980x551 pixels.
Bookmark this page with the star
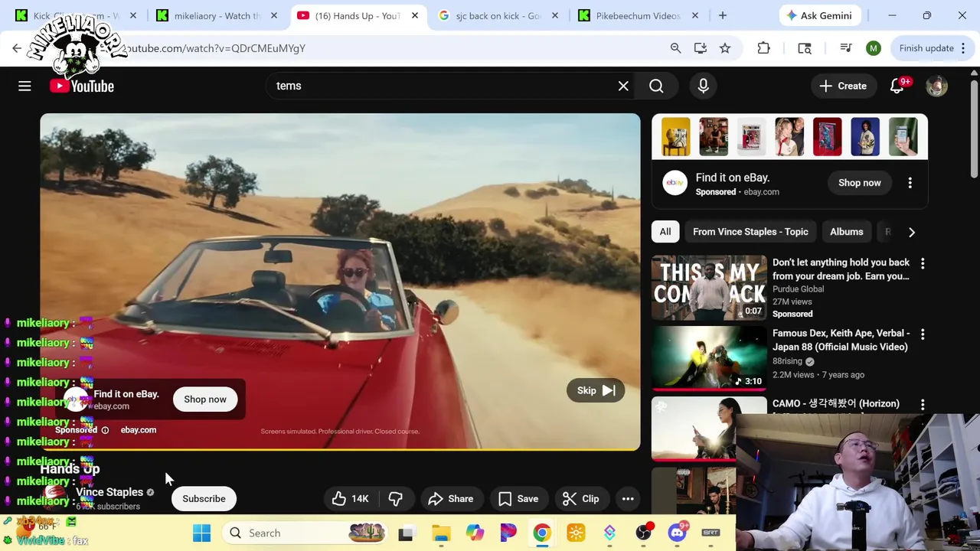[724, 48]
